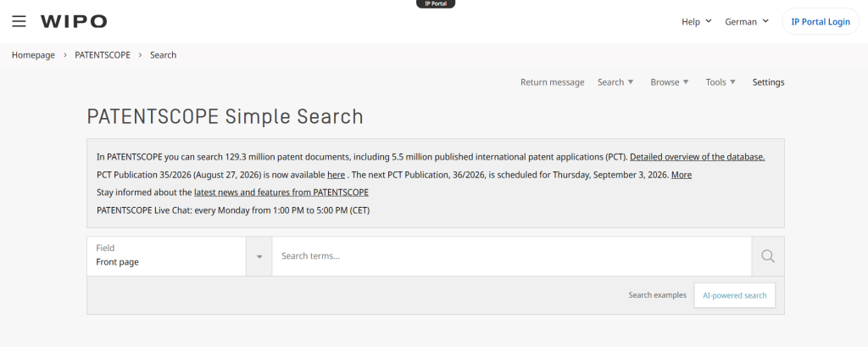Click the AI-powered search button
Image resolution: width=868 pixels, height=347 pixels.
click(735, 295)
